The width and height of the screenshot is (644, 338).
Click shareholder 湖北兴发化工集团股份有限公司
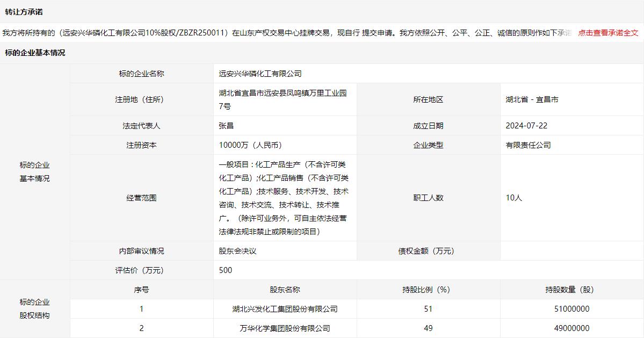[285, 309]
